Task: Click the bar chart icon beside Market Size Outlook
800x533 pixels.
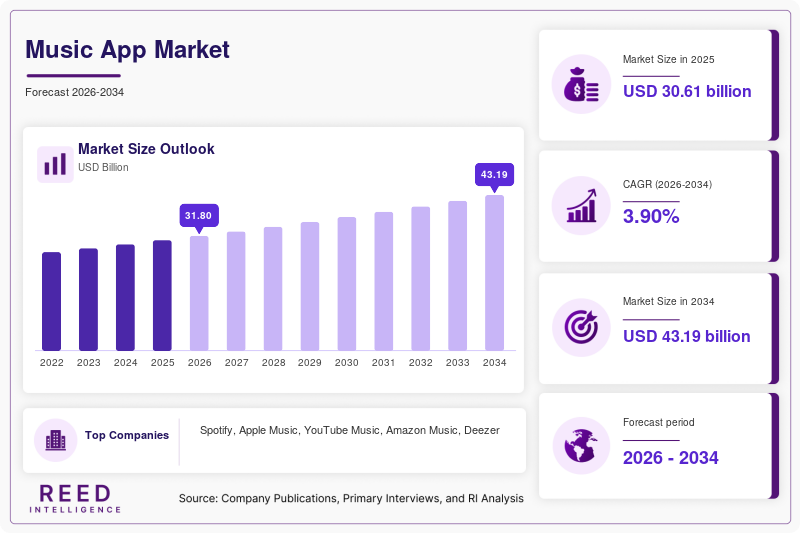Action: (x=55, y=164)
